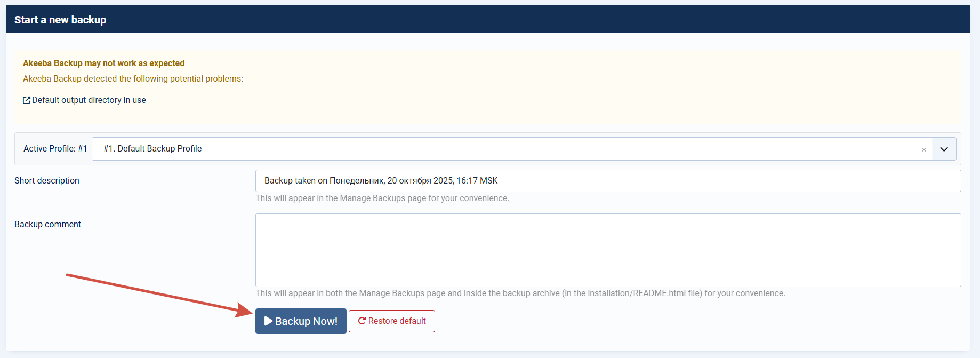Screen dimensions: 980x358
Task: Click the play icon on Backup Now!
Action: coord(269,321)
